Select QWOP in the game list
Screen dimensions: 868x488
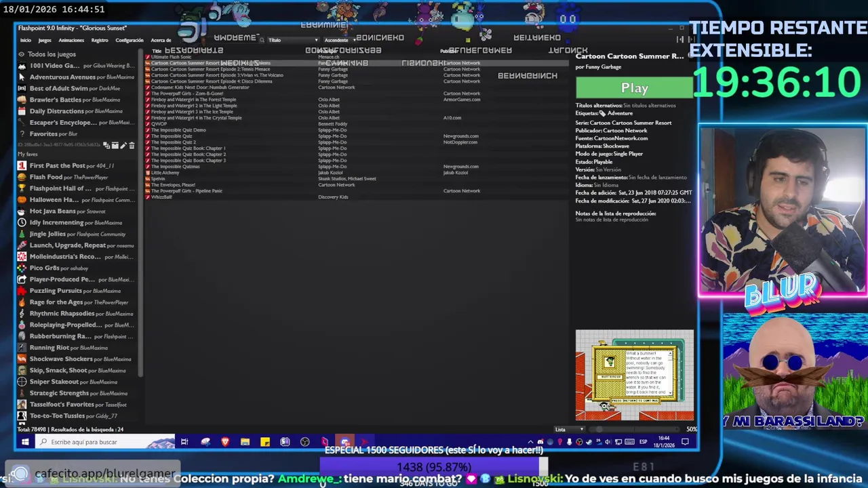click(x=357, y=124)
